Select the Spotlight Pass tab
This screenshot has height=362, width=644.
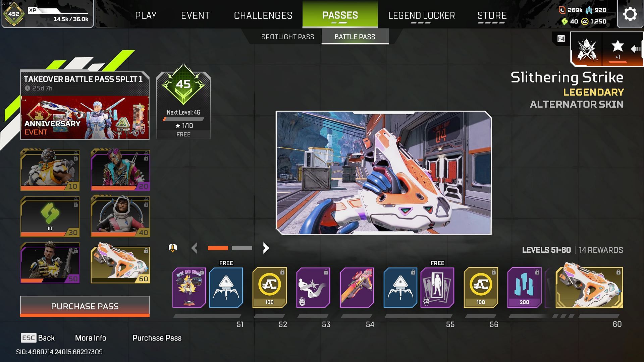[287, 37]
